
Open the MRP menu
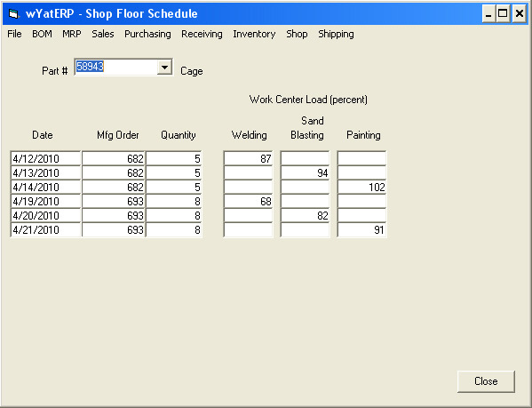[72, 34]
